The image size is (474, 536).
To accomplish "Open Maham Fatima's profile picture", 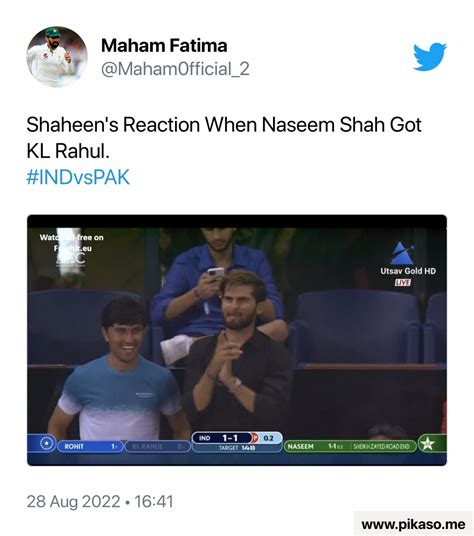I will (57, 56).
